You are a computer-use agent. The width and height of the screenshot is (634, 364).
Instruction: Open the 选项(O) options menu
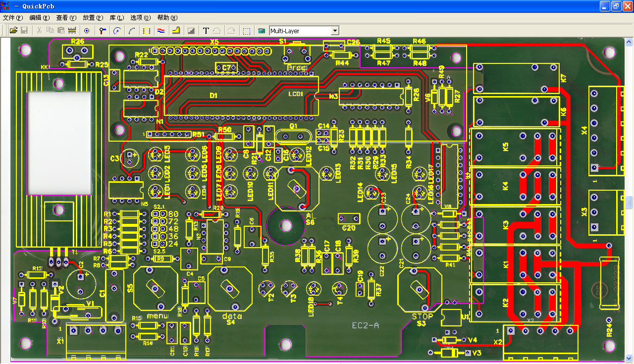140,17
